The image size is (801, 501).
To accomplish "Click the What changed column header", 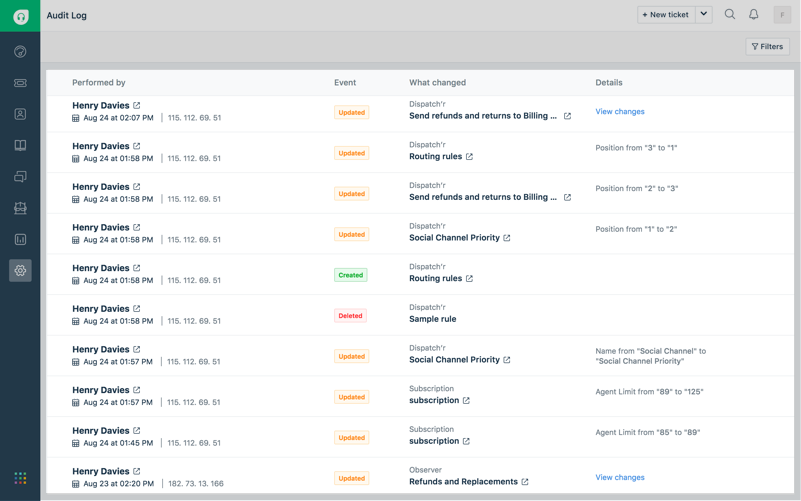I will [437, 83].
